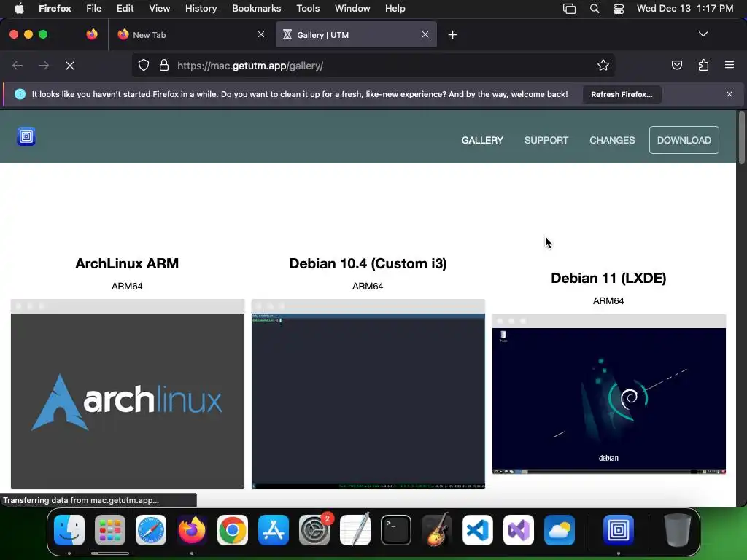The width and height of the screenshot is (747, 560).
Task: Open Spotlight search in menu bar
Action: [x=594, y=9]
